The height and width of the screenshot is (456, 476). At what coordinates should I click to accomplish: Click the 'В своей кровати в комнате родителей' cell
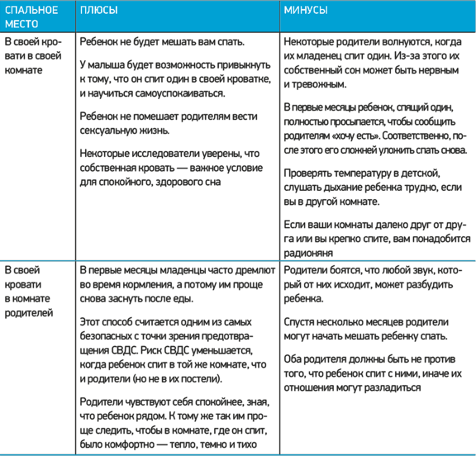click(x=29, y=292)
